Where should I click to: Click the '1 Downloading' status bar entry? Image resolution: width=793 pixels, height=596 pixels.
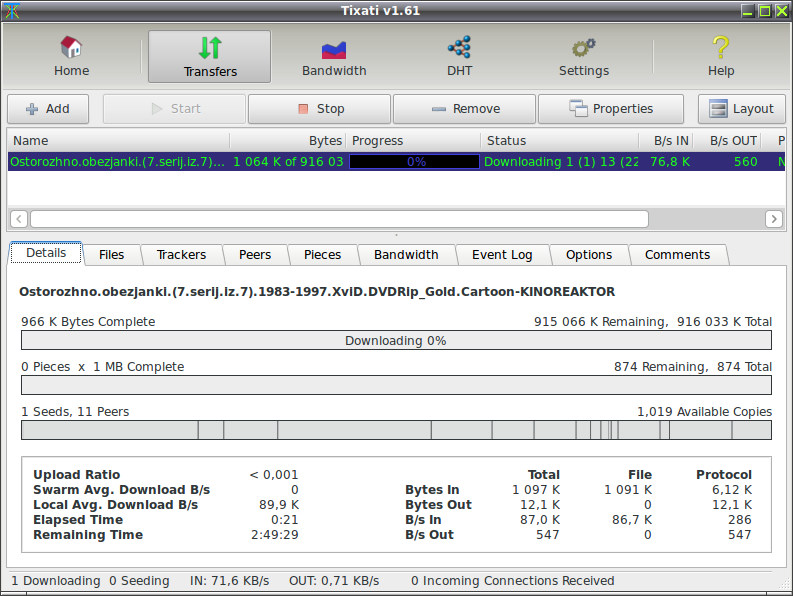tap(56, 581)
